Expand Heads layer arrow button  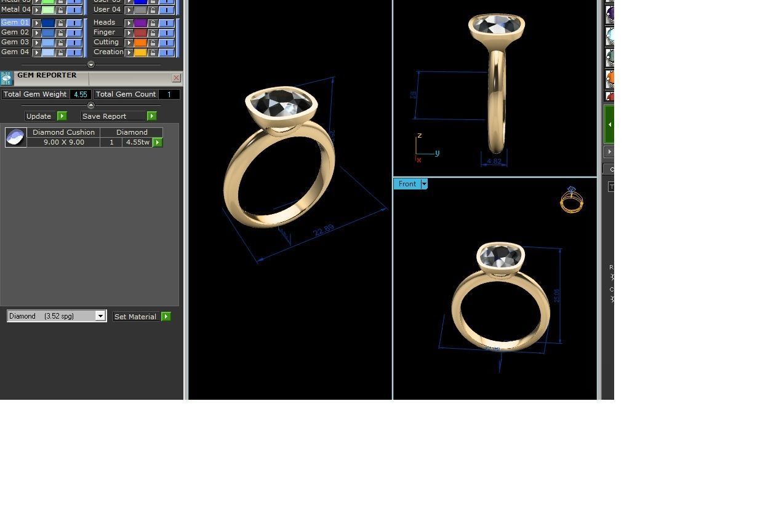(x=129, y=23)
